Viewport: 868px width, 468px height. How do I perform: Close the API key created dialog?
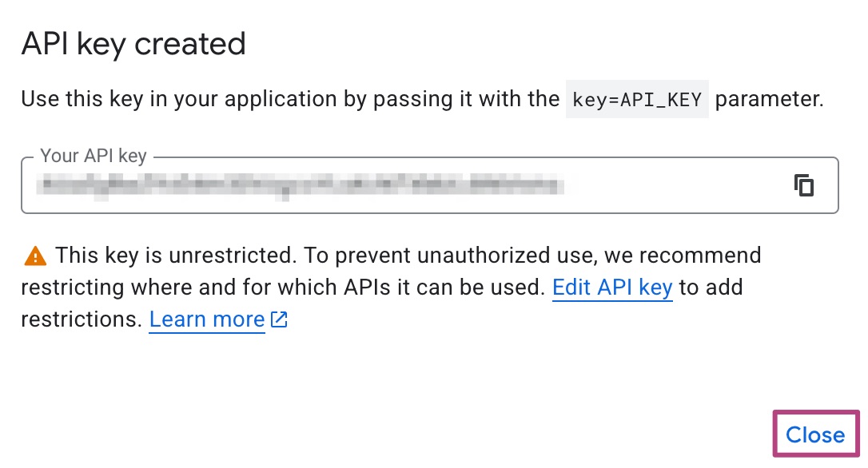(x=815, y=434)
